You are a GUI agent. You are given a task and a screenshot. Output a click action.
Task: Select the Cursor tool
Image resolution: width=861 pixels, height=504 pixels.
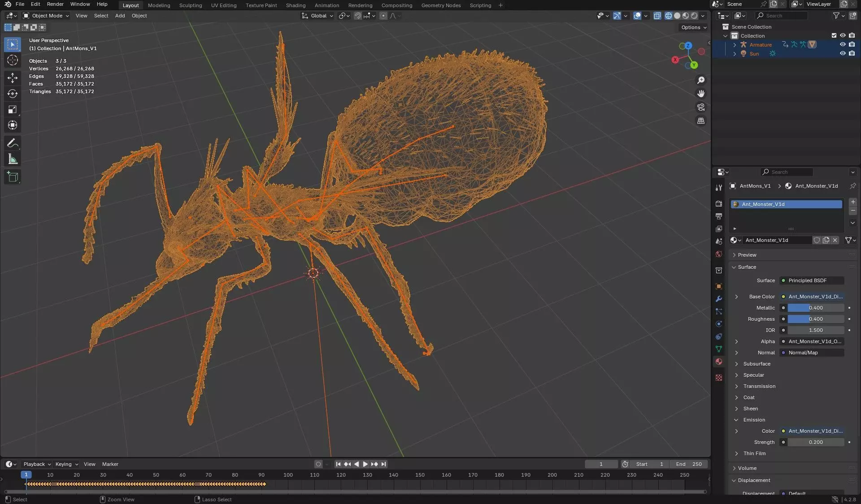coord(13,60)
